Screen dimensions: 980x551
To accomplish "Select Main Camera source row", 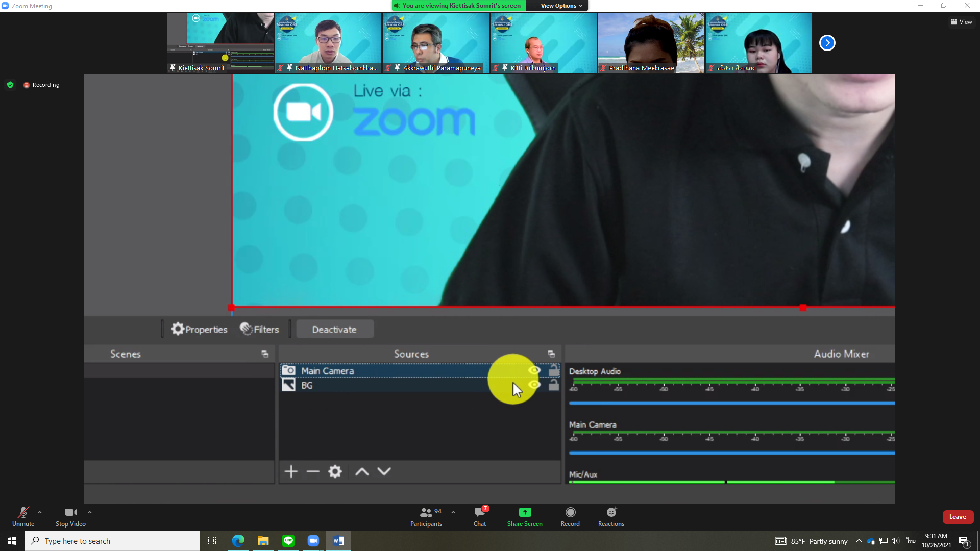I will [420, 371].
